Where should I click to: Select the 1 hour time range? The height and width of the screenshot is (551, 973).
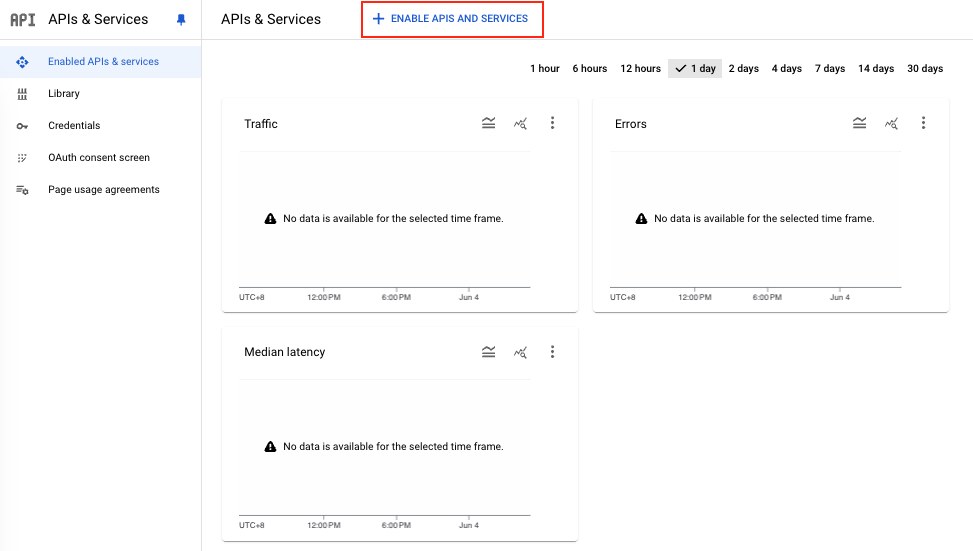tap(545, 68)
